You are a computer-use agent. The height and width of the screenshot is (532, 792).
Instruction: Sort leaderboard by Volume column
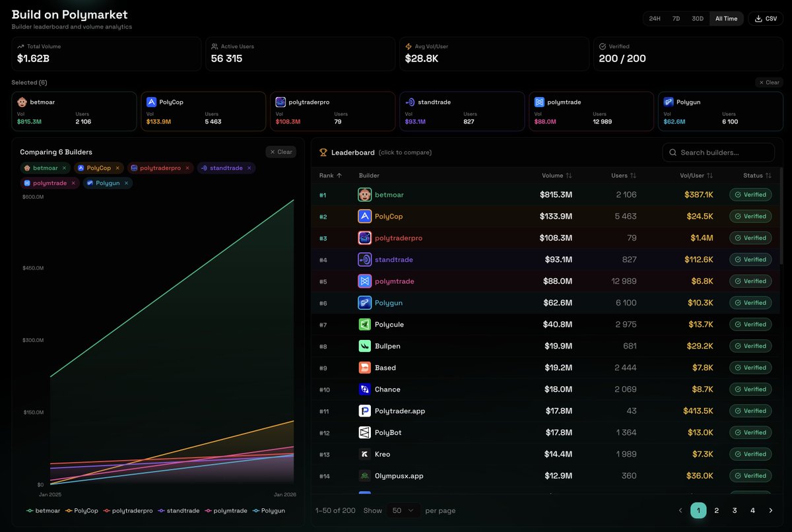tap(557, 176)
